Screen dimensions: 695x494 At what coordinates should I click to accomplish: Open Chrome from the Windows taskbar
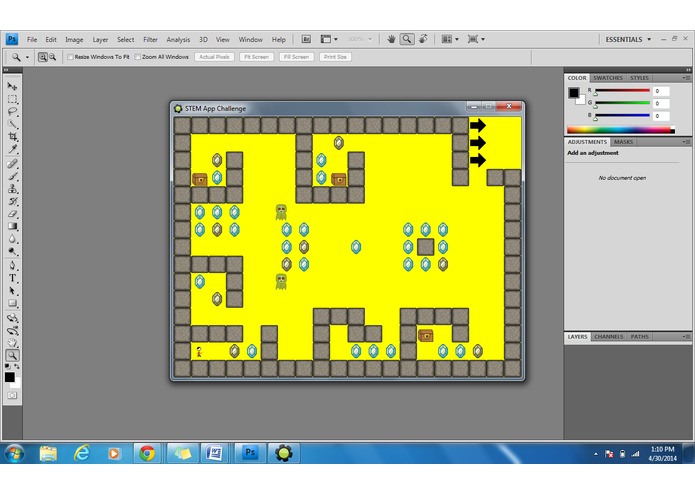tap(147, 453)
